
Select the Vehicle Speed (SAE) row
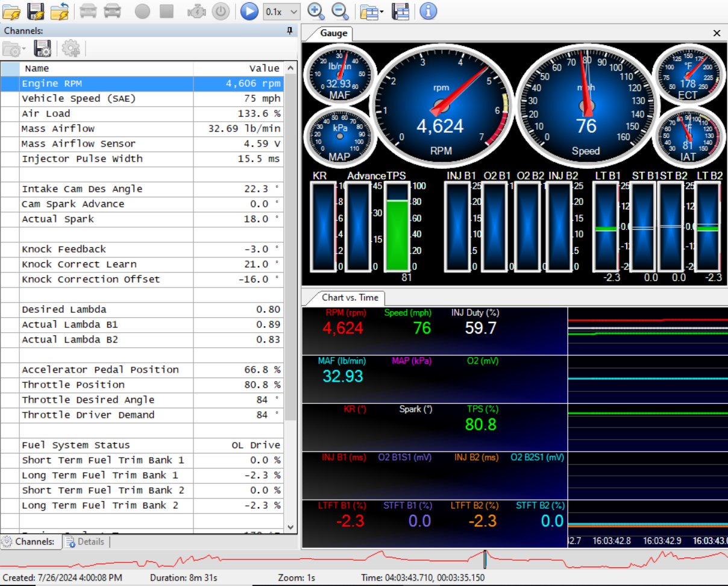click(x=142, y=99)
